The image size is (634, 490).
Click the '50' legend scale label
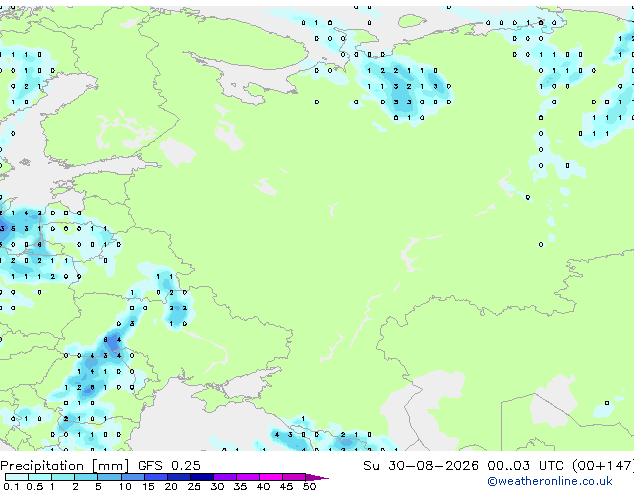[309, 486]
